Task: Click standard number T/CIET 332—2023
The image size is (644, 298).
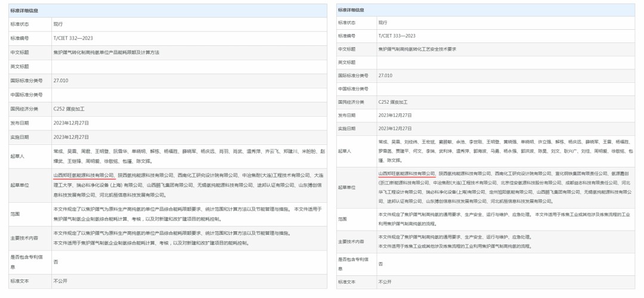Action: pos(73,38)
